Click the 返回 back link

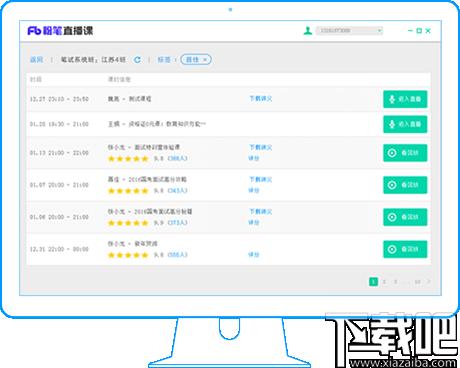(36, 60)
